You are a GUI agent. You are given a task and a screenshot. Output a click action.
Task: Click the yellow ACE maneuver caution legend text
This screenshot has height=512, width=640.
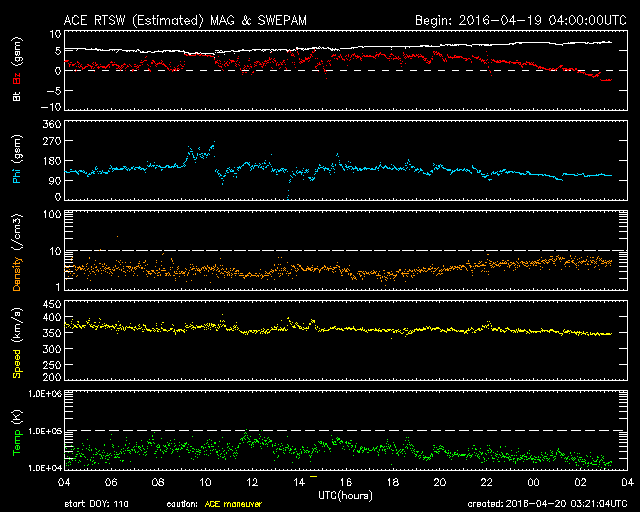(233, 504)
